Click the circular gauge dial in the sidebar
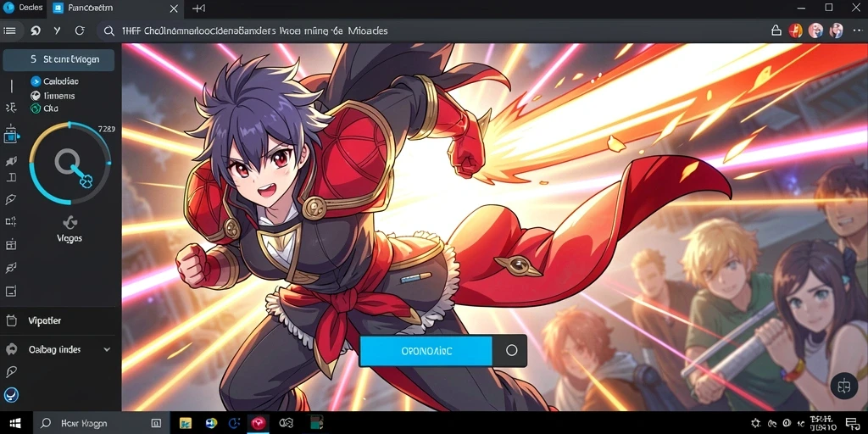This screenshot has height=434, width=868. [70, 164]
